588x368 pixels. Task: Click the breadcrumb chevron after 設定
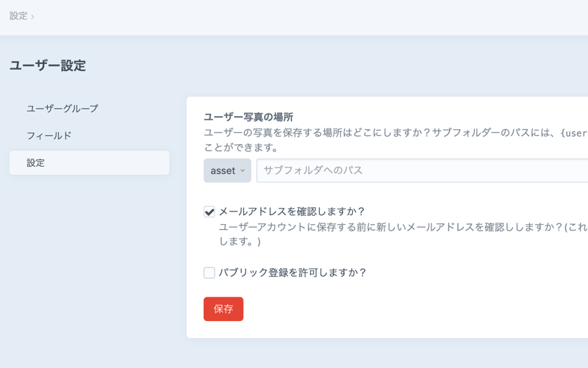click(x=32, y=16)
